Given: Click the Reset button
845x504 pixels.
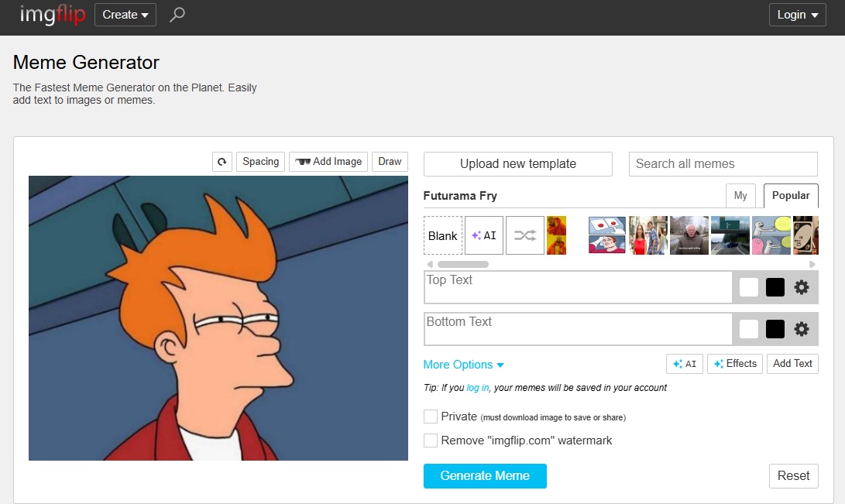Looking at the screenshot, I should tap(793, 476).
